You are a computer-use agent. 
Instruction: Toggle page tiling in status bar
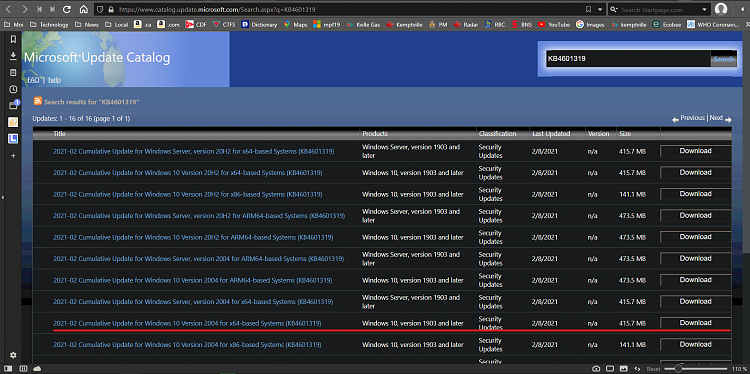pos(609,369)
